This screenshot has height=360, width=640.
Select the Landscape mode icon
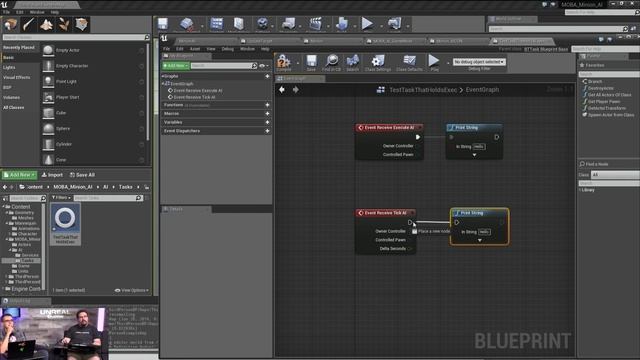tap(46, 24)
